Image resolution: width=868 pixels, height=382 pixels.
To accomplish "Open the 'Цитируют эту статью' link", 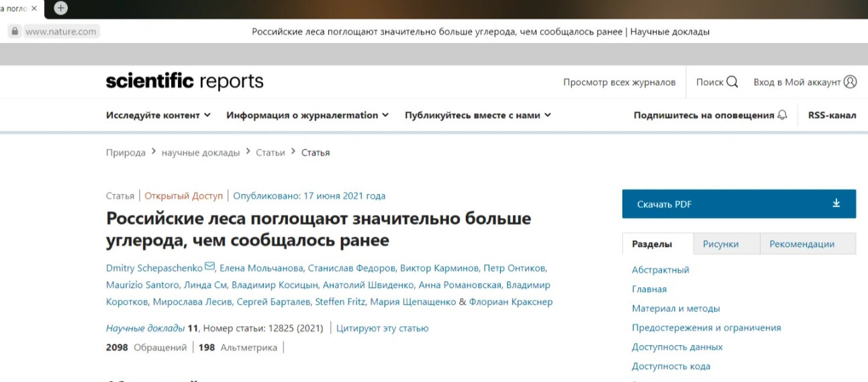I will (x=382, y=328).
